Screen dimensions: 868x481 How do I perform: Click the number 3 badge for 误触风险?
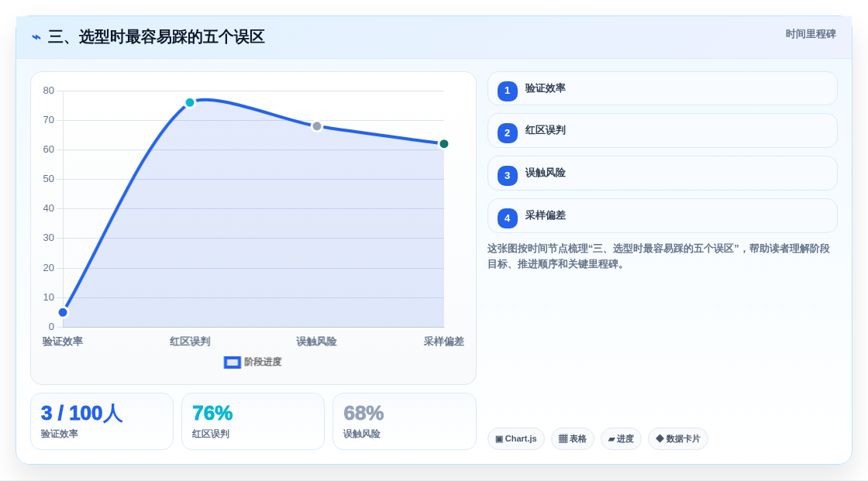507,176
